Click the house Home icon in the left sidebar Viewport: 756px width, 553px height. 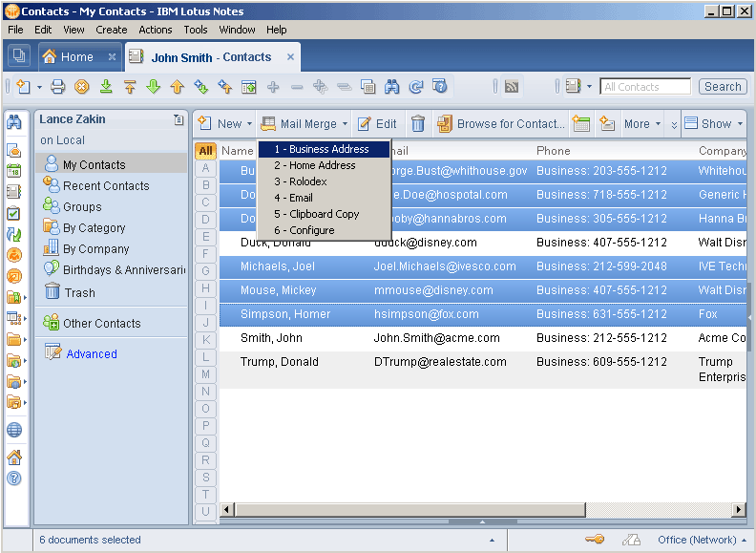coord(14,457)
